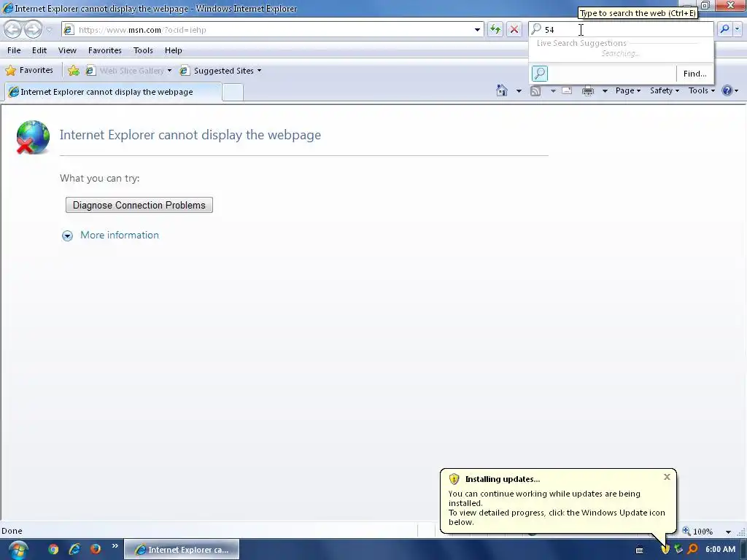747x560 pixels.
Task: Run the search via the magnifier button
Action: [x=724, y=29]
